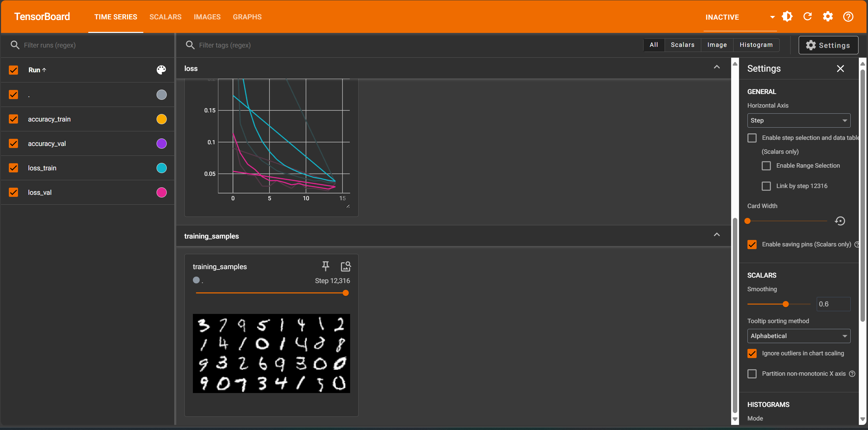This screenshot has width=868, height=430.
Task: Collapse the loss section
Action: [717, 67]
